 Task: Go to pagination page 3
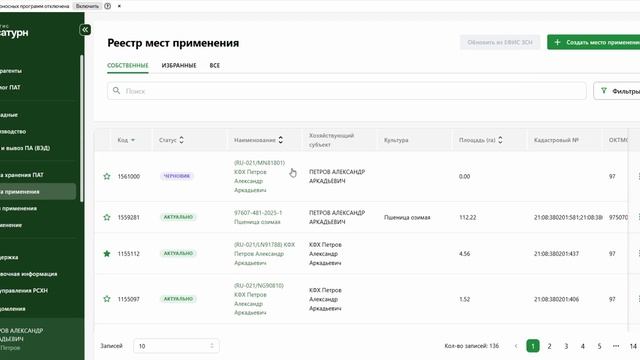566,346
